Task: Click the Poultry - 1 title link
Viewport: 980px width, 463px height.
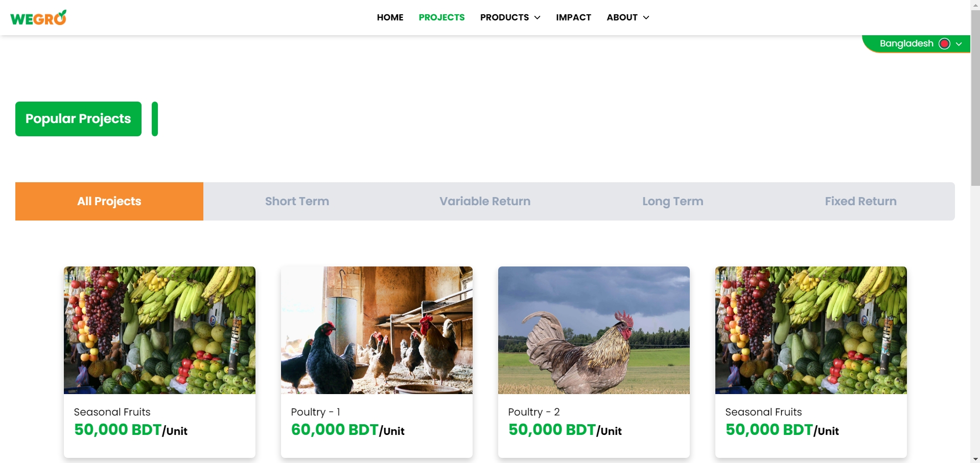Action: coord(315,412)
